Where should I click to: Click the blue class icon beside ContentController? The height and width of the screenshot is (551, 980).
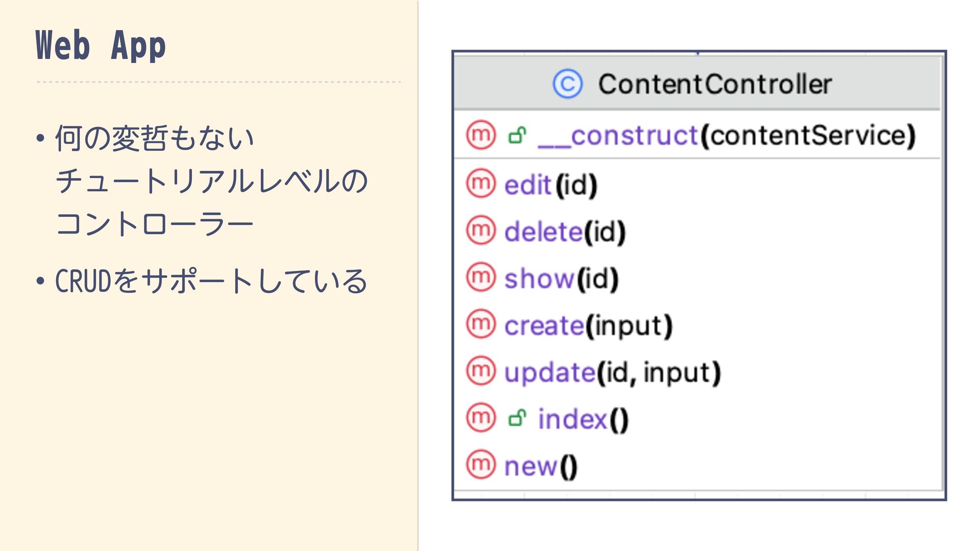click(x=567, y=84)
